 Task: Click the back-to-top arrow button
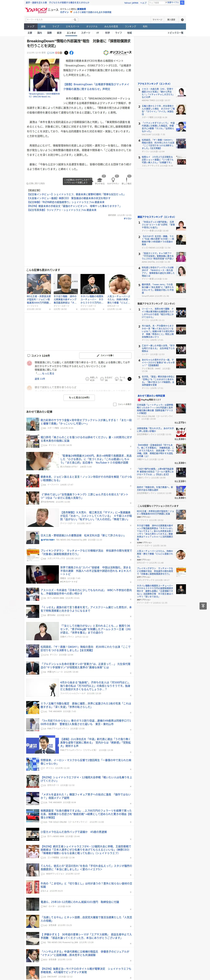coord(203,606)
